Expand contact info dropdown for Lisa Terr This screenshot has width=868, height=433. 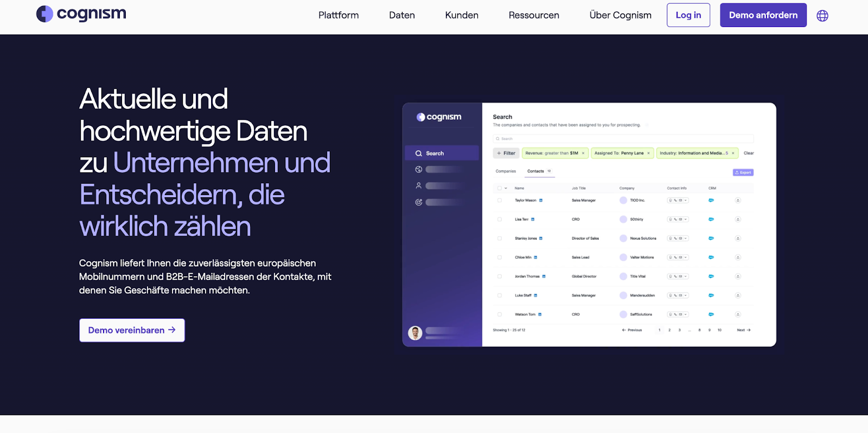(x=686, y=219)
